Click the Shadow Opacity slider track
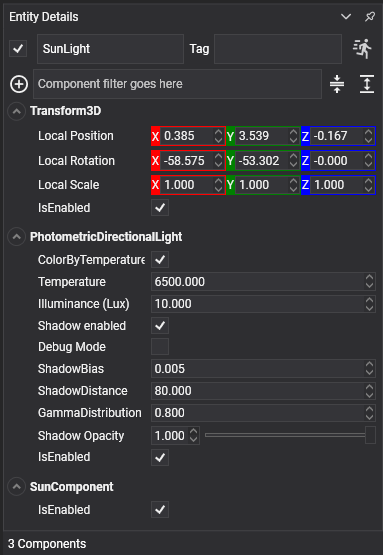Image resolution: width=383 pixels, height=555 pixels. [x=285, y=435]
